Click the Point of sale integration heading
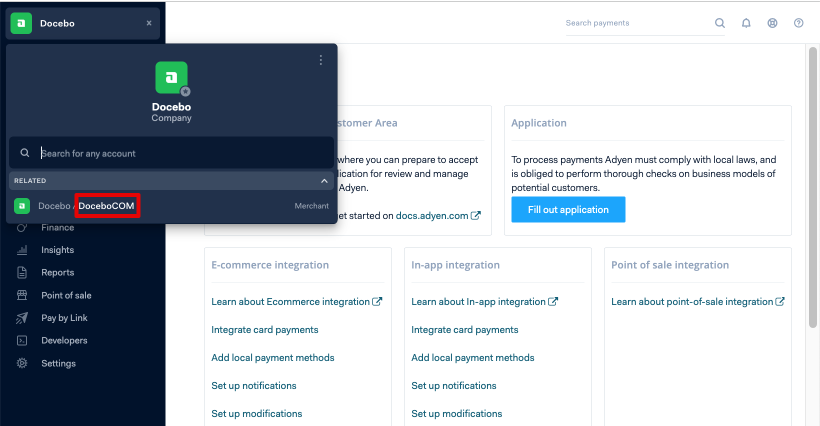 pos(670,265)
